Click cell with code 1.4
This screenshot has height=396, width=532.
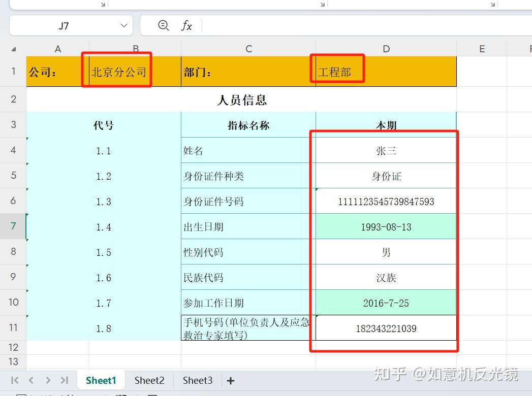click(104, 227)
